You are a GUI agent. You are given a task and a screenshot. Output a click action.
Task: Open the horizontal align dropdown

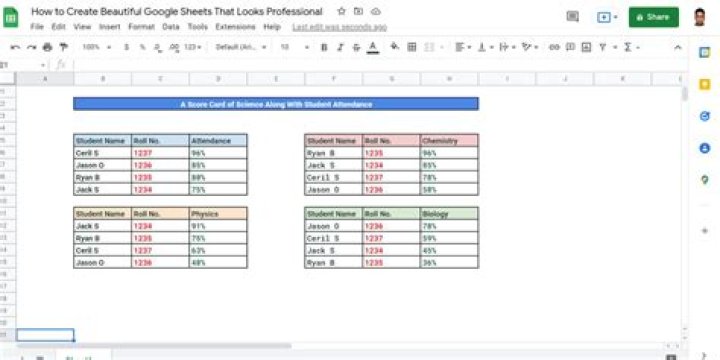463,47
